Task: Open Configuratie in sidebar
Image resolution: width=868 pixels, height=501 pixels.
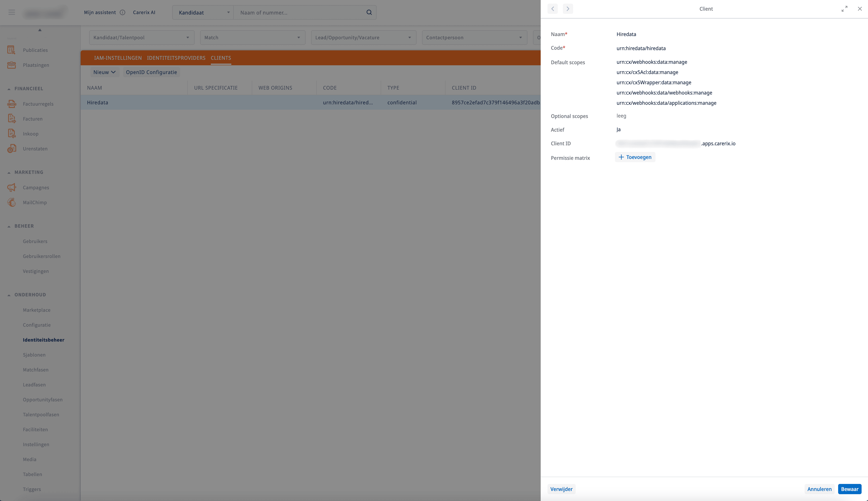Action: click(x=36, y=325)
